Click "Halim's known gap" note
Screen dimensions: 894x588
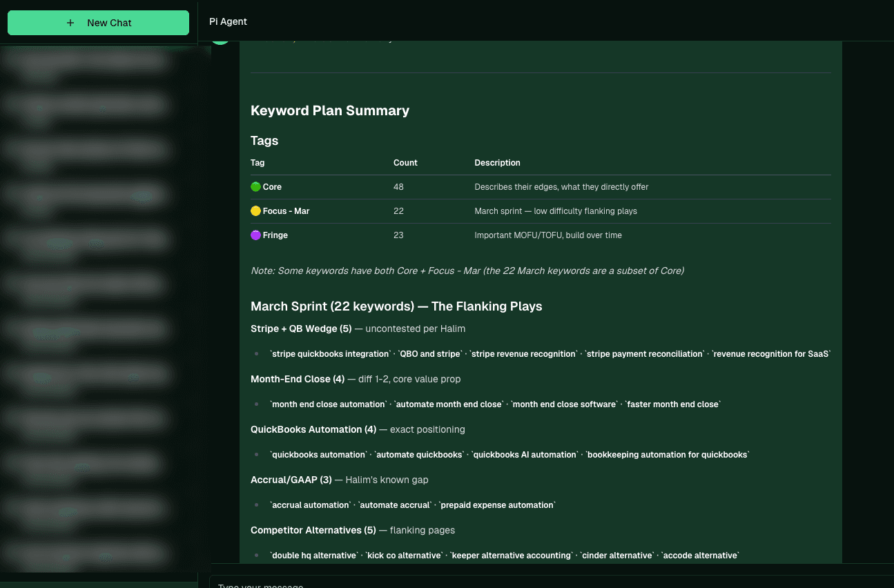tap(387, 480)
